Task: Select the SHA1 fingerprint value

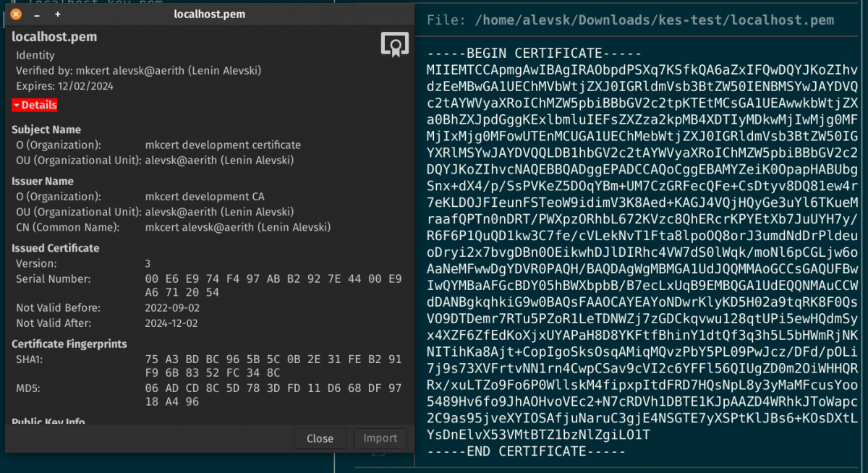Action: pos(273,367)
